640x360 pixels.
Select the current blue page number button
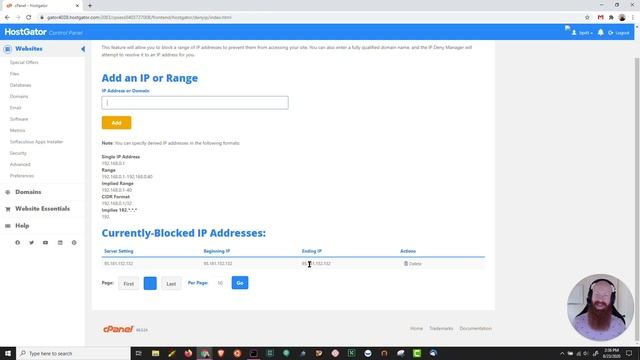click(150, 283)
